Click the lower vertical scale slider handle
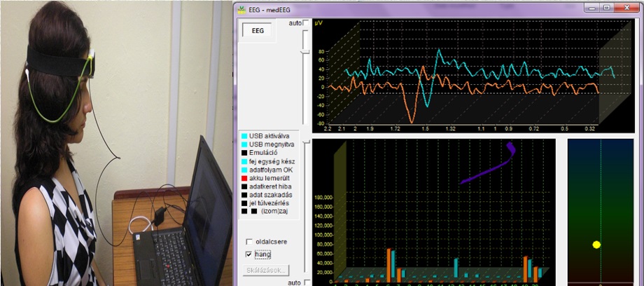Image resolution: width=644 pixels, height=286 pixels. tap(305, 141)
